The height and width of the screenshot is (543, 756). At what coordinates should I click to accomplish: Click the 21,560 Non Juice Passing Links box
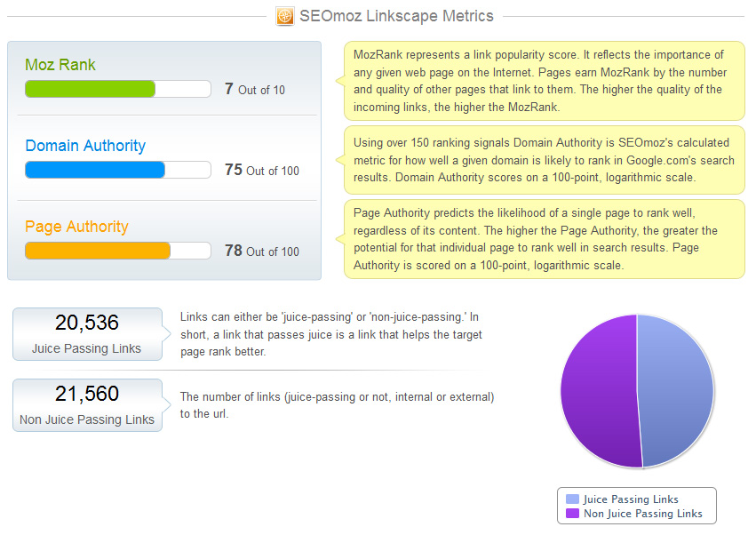87,405
